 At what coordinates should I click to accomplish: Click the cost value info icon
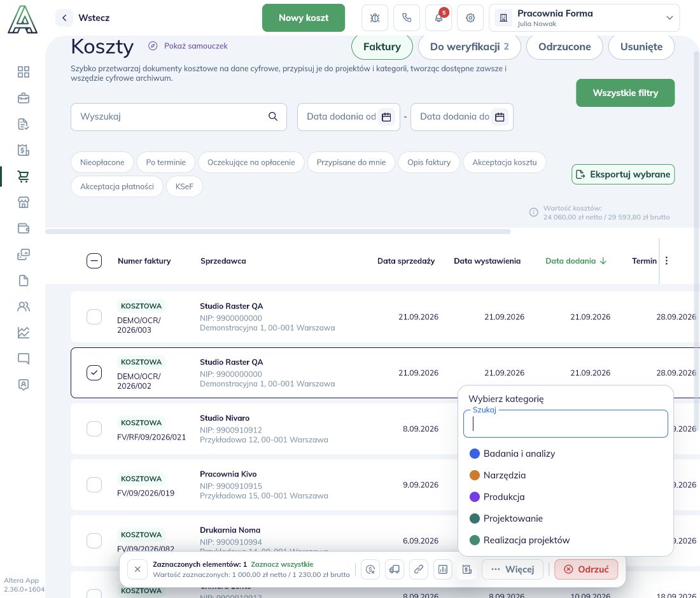point(533,212)
